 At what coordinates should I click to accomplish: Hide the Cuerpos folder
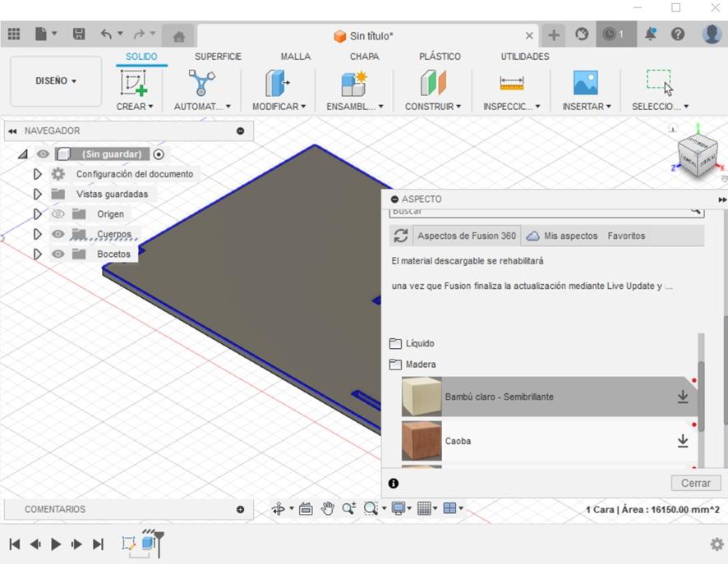58,234
